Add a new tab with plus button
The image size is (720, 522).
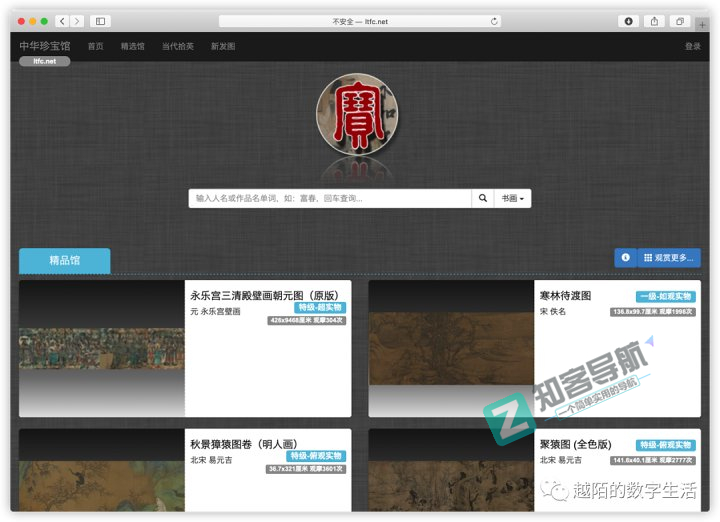pos(702,24)
